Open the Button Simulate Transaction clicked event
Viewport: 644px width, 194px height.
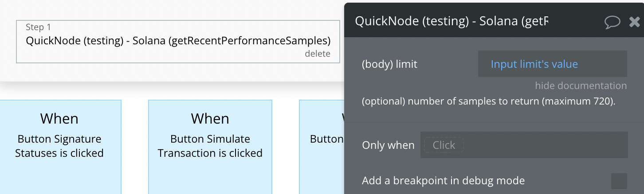(210, 147)
